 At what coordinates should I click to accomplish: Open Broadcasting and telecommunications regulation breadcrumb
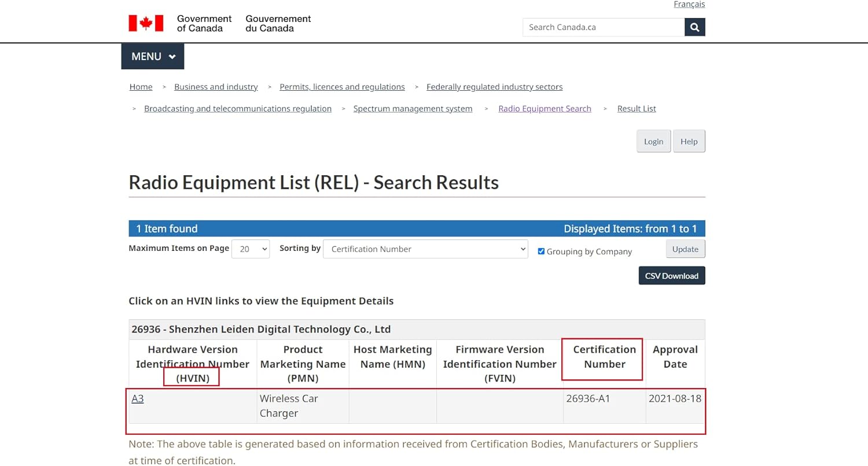click(x=238, y=109)
